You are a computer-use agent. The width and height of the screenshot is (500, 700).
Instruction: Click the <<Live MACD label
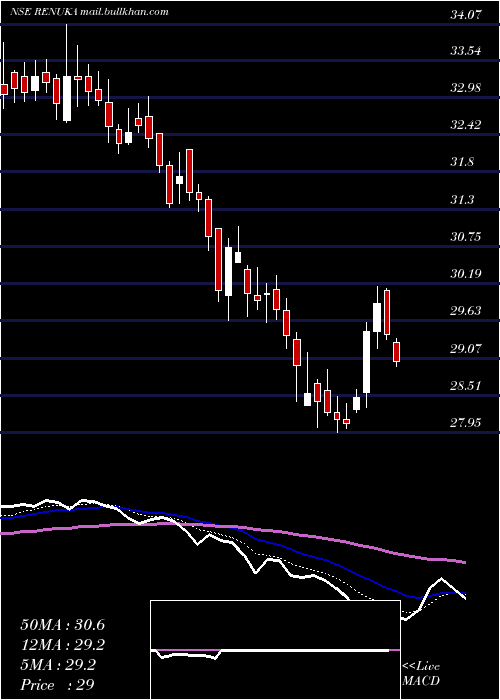pyautogui.click(x=421, y=674)
